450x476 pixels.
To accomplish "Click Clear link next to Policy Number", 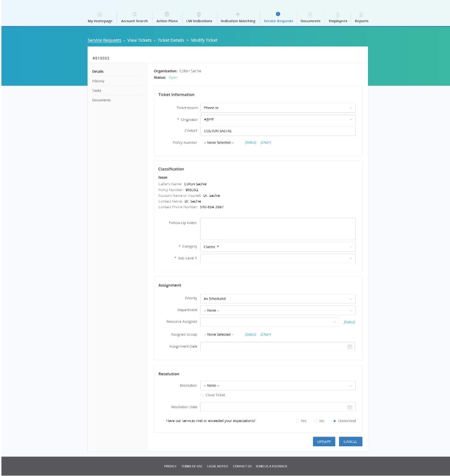I will click(x=266, y=142).
